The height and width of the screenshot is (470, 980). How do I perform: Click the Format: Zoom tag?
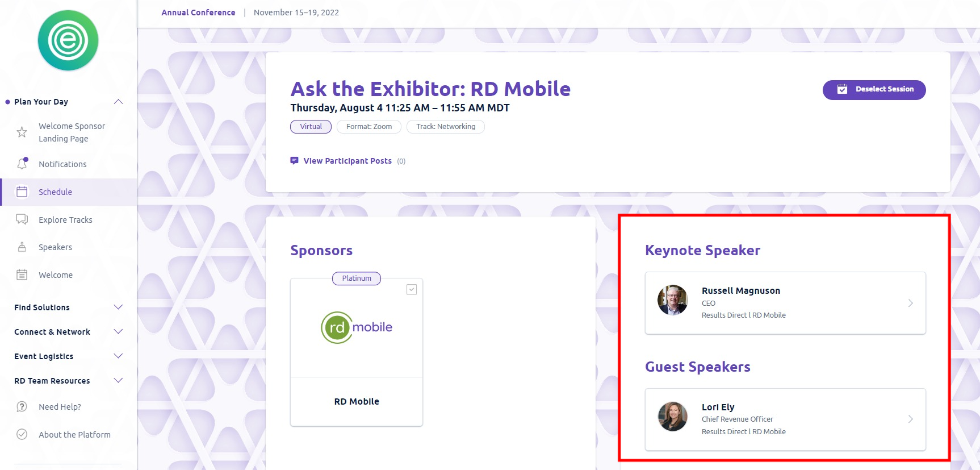(x=369, y=127)
